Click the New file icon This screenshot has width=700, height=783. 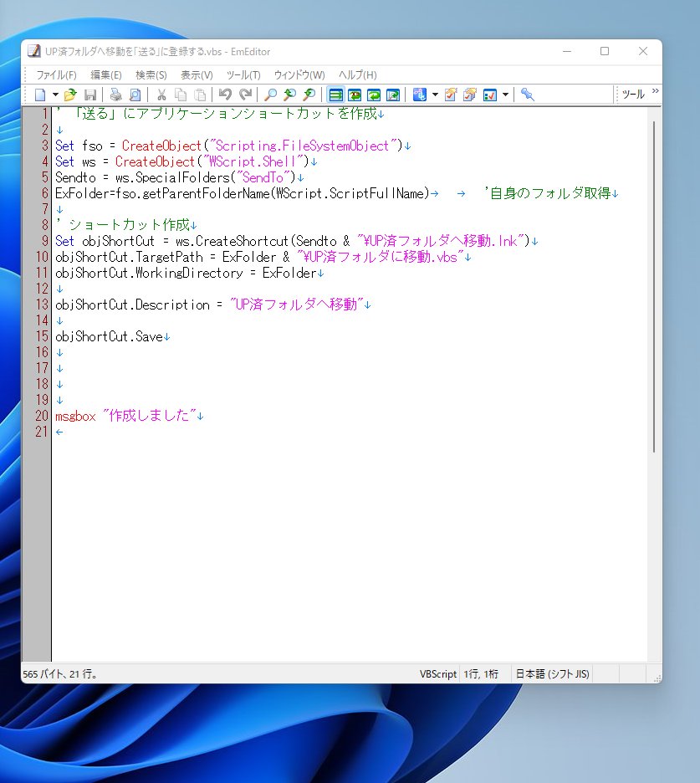coord(40,95)
